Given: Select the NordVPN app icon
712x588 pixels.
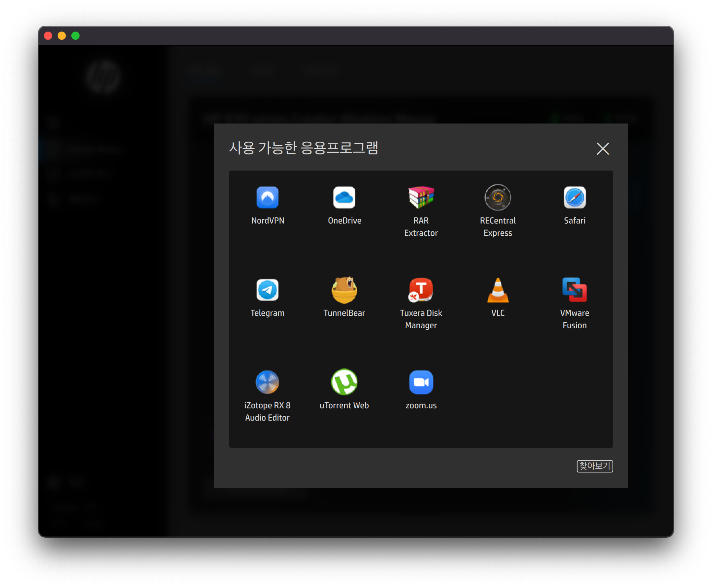Looking at the screenshot, I should tap(268, 198).
